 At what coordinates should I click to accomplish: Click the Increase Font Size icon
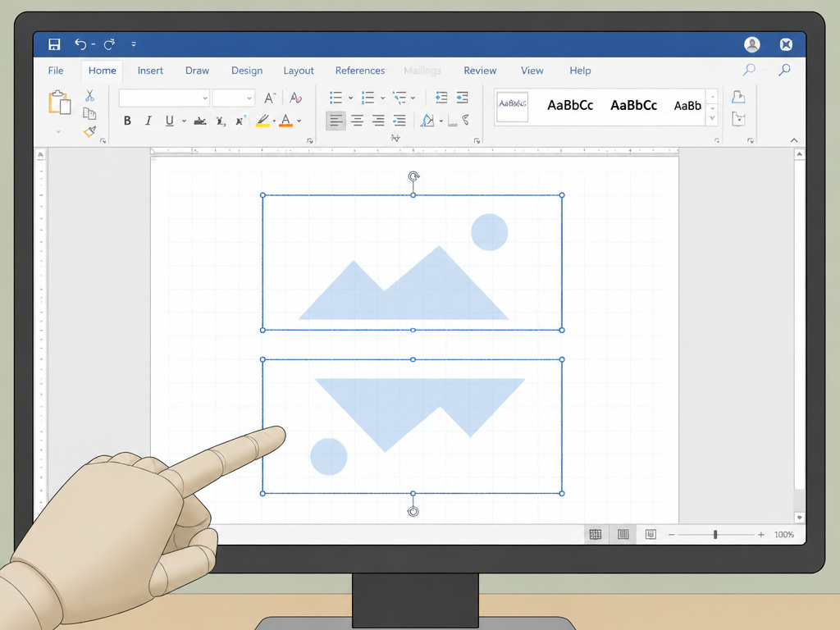coord(269,98)
